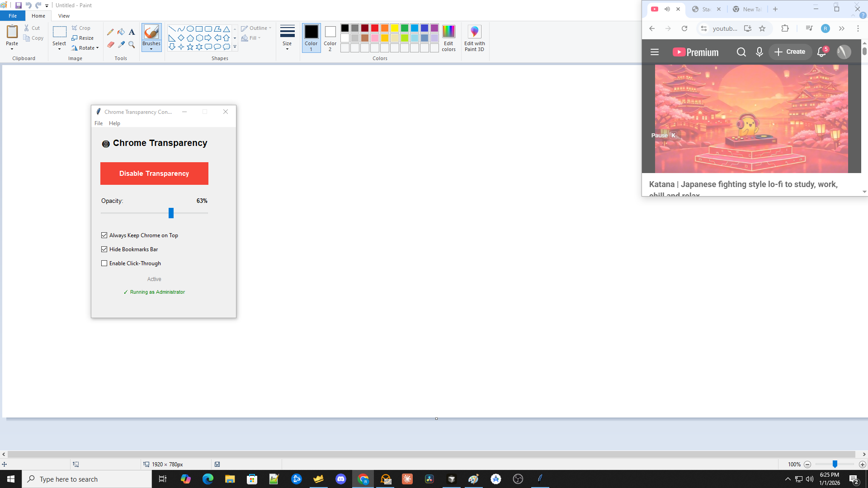868x488 pixels.
Task: Click the Disable Transparency button
Action: tap(154, 173)
